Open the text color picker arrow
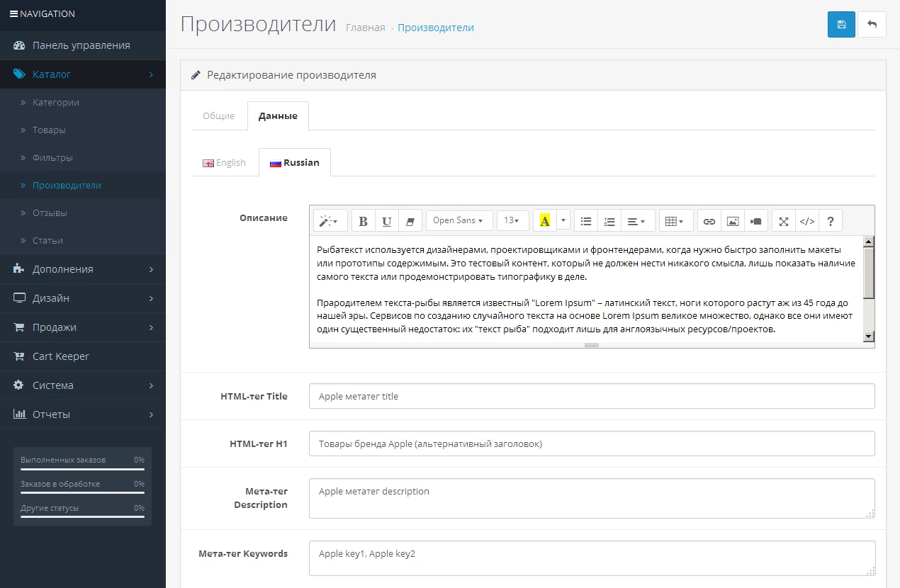The image size is (900, 588). tap(563, 220)
